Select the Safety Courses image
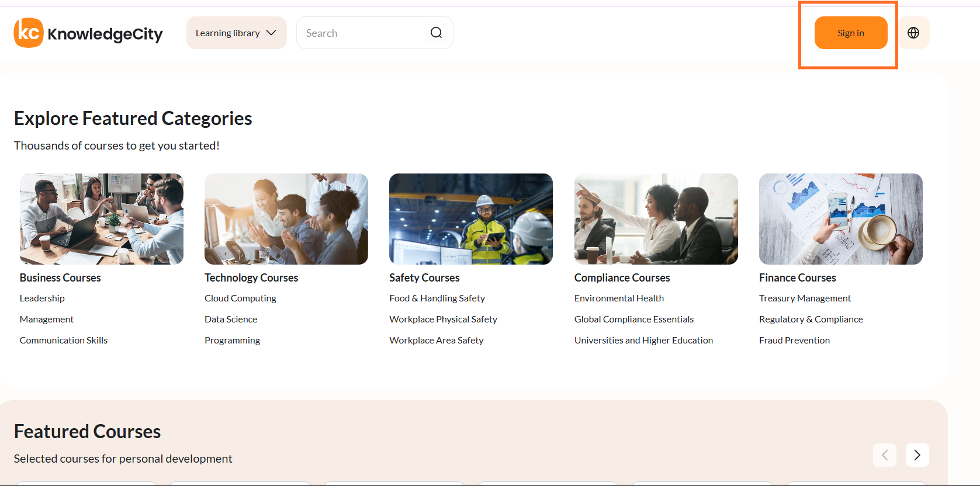 pos(471,219)
